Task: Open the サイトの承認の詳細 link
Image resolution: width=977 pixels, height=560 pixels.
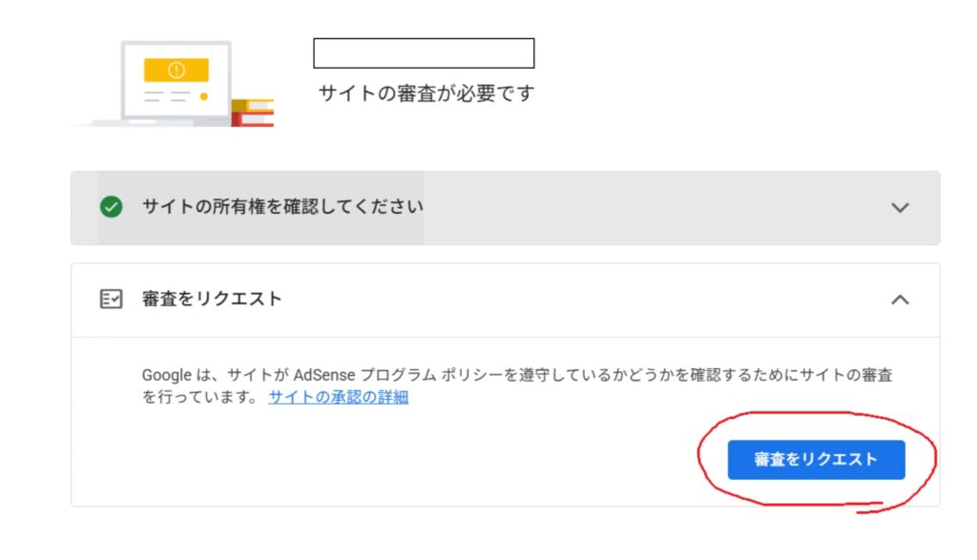Action: click(x=339, y=398)
